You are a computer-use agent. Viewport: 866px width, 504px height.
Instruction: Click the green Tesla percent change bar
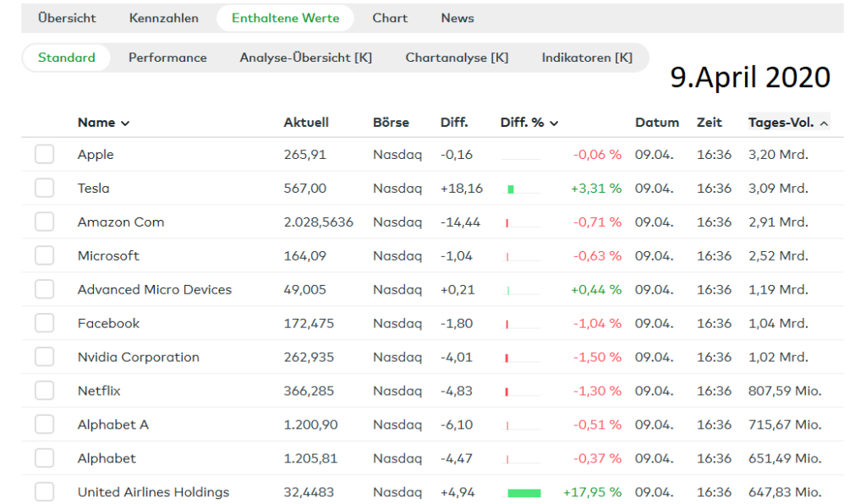click(x=511, y=189)
